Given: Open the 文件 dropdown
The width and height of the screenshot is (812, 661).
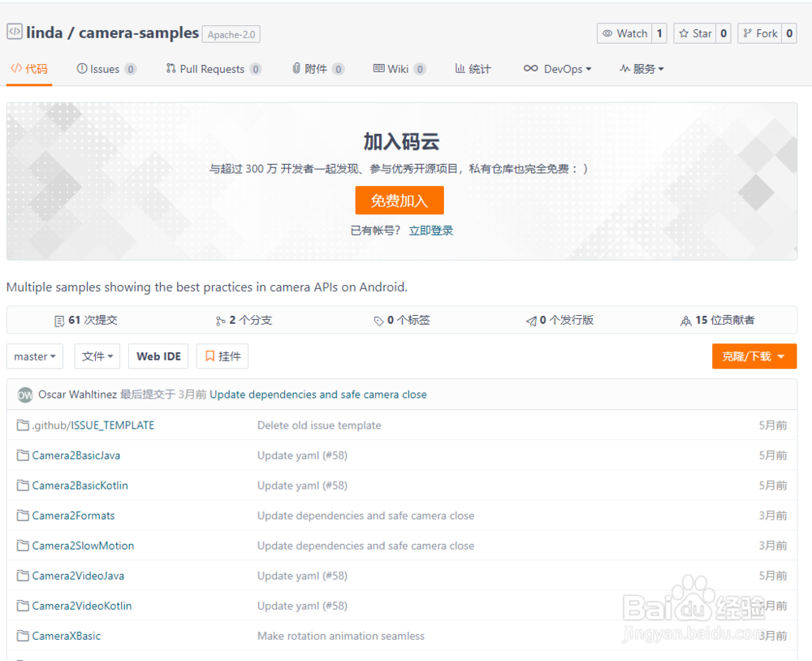Looking at the screenshot, I should 97,356.
